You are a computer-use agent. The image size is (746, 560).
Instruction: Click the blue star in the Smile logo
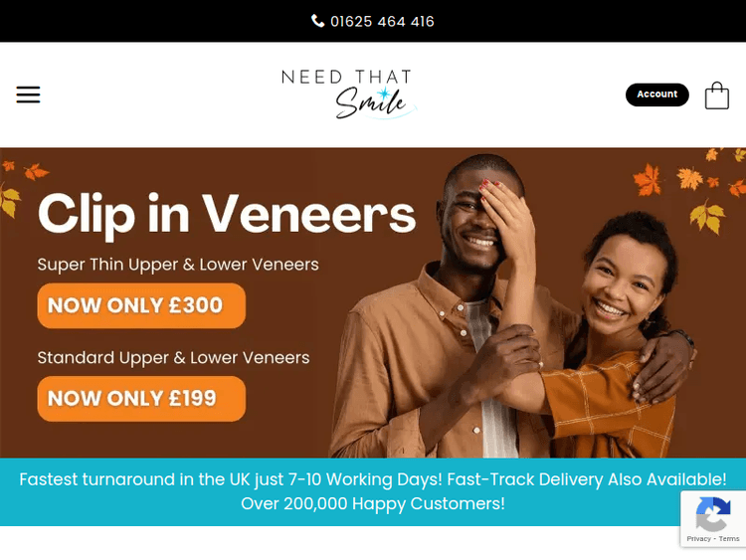pyautogui.click(x=384, y=93)
